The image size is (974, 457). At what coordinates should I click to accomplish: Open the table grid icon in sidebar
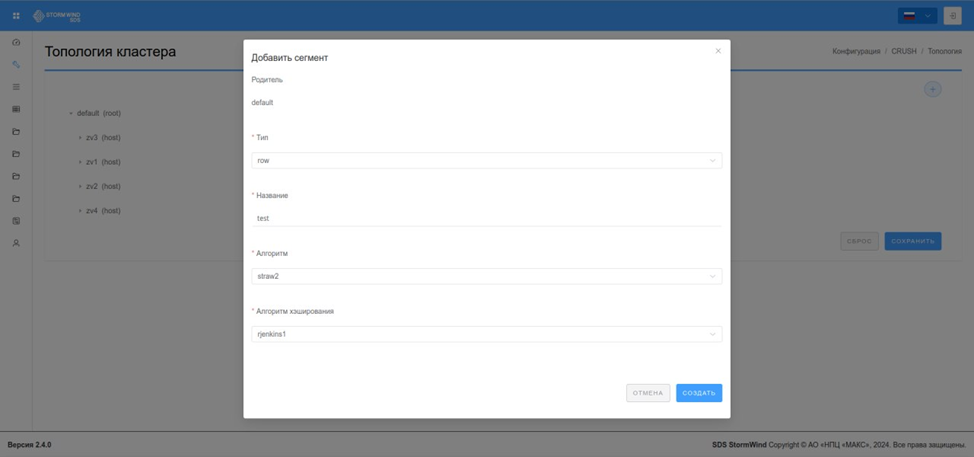coord(16,109)
